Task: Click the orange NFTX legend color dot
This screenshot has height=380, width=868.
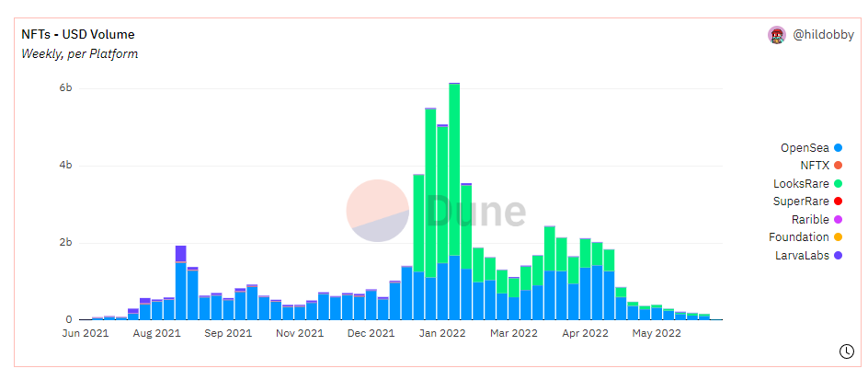Action: [838, 166]
